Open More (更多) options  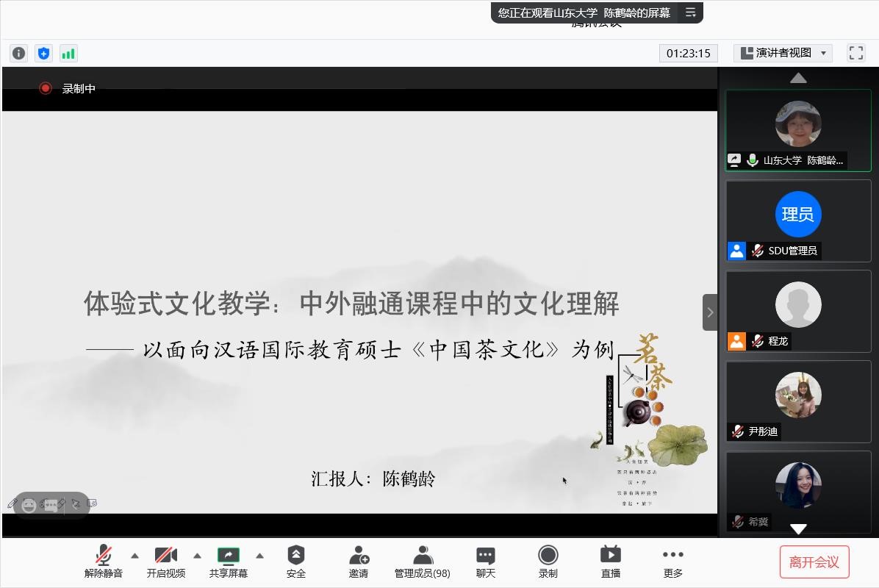[672, 562]
